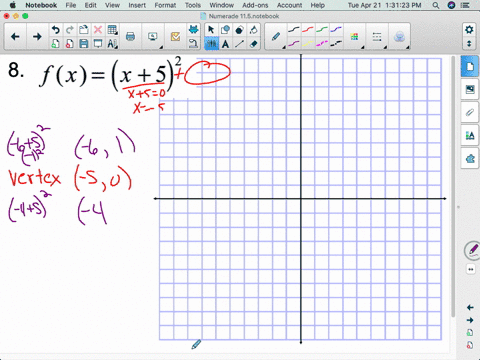Delete selected object with red X
Screen dimensions: 480x360
(x=98, y=30)
